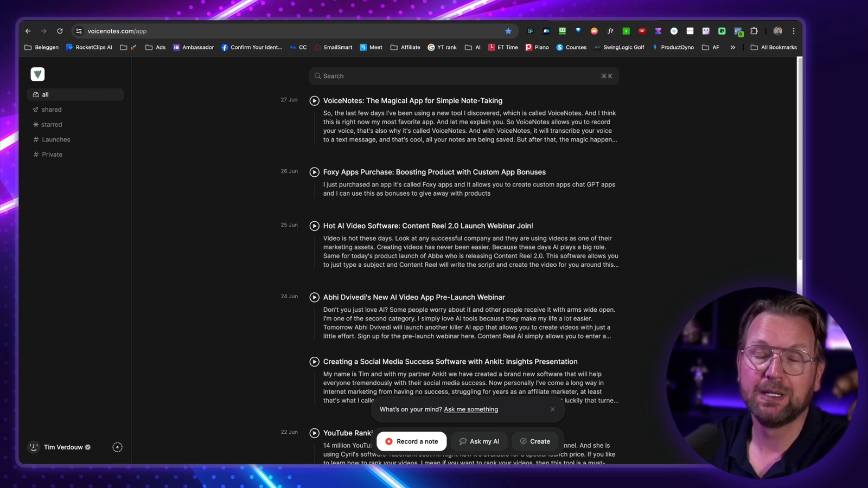
Task: Open the Ads bookmarks folder
Action: tap(156, 47)
